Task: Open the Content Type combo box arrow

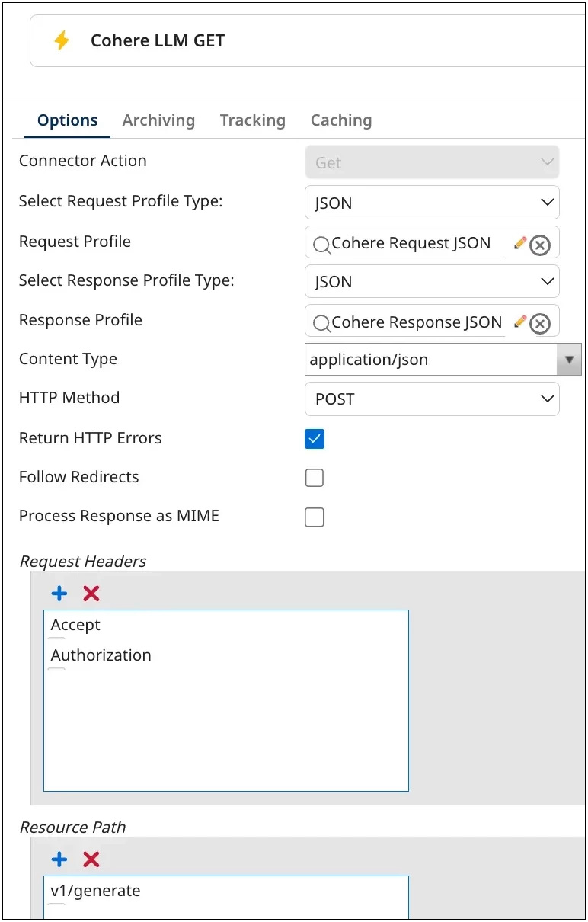Action: pos(569,360)
